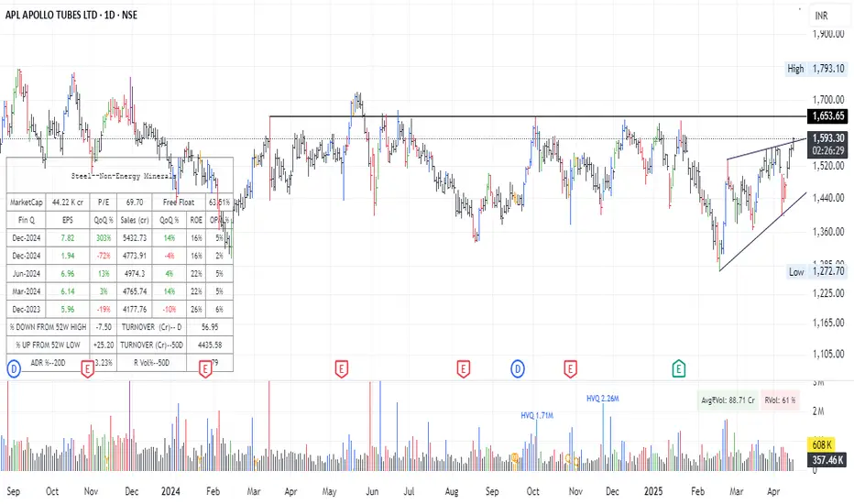Click the High 1,793.10 price label
Screen dimensions: 854x504
816,69
